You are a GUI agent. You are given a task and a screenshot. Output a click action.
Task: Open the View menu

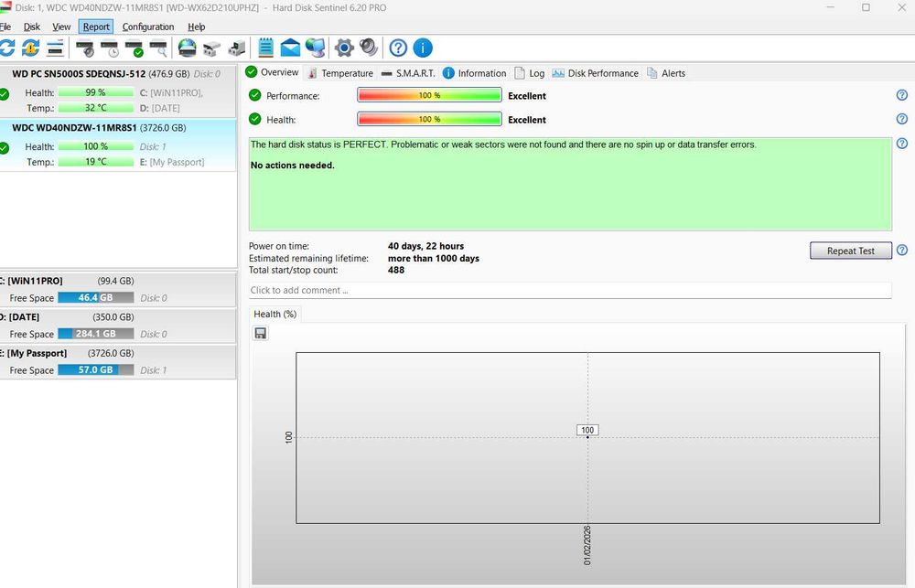61,27
